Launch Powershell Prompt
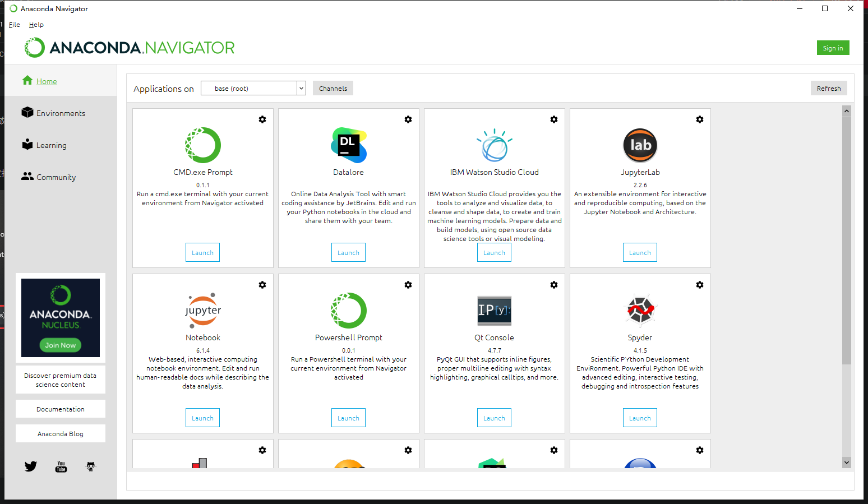Image resolution: width=868 pixels, height=504 pixels. [349, 418]
